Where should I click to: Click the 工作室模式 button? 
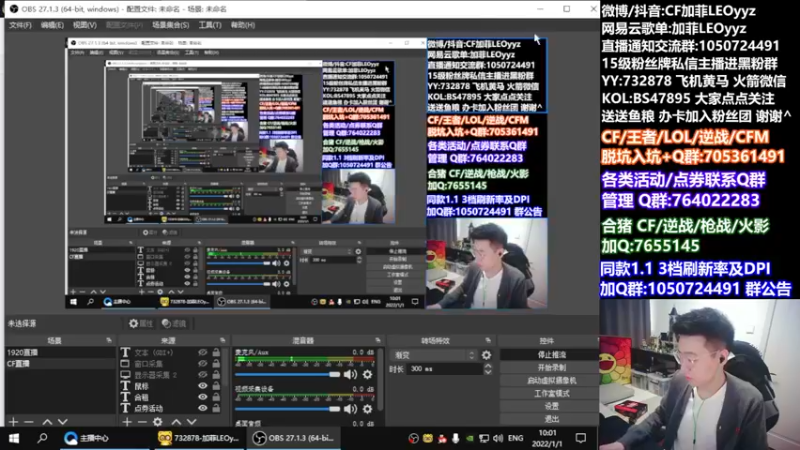[x=552, y=393]
